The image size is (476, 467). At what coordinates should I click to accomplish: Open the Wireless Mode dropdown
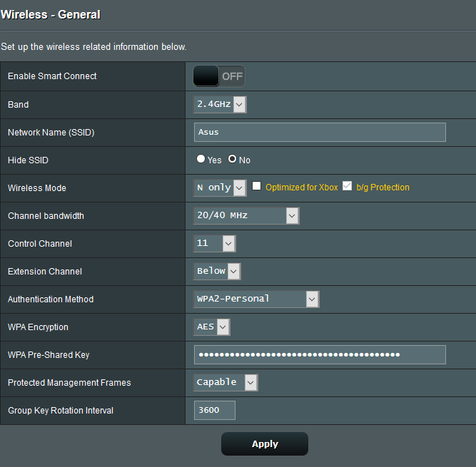220,188
